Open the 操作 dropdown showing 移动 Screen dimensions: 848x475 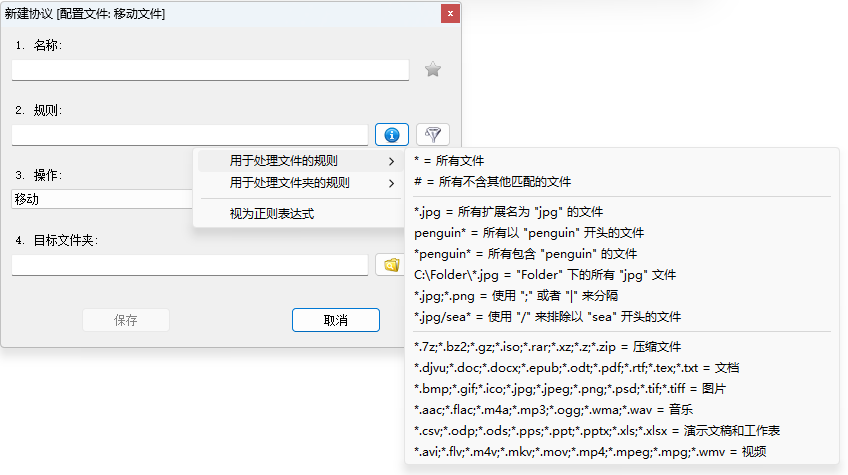tap(102, 199)
